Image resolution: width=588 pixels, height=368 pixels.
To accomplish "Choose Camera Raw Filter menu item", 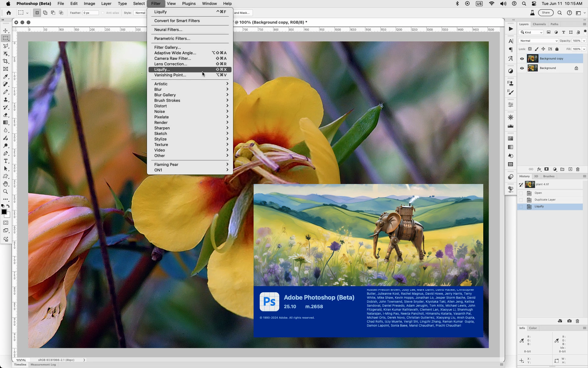I will [x=173, y=59].
